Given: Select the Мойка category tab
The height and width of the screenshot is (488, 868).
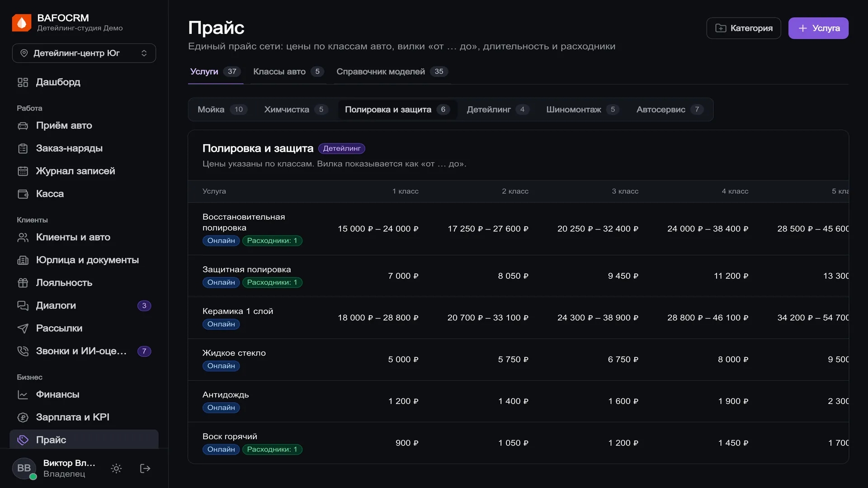Looking at the screenshot, I should pos(222,110).
